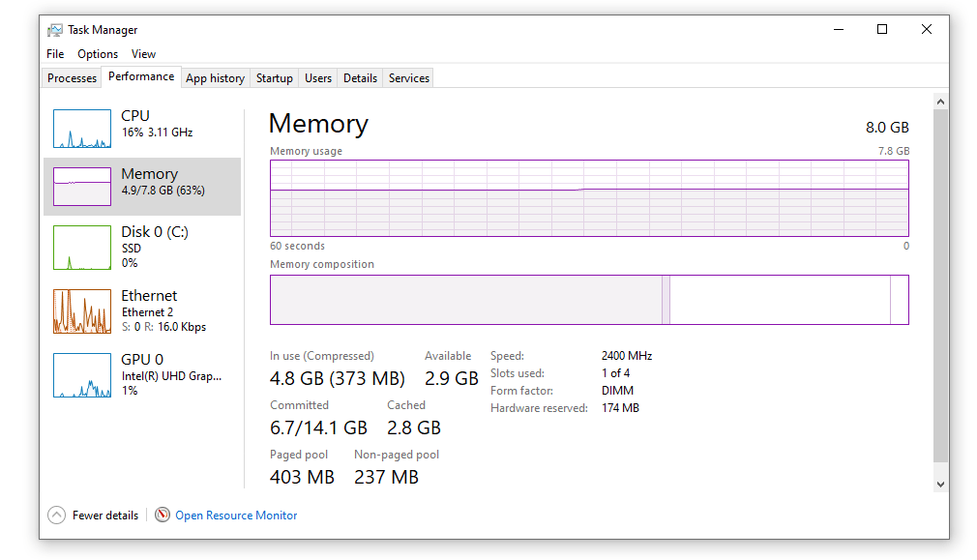This screenshot has height=560, width=977.
Task: Select the GPU 0 graph thumbnail
Action: click(82, 375)
